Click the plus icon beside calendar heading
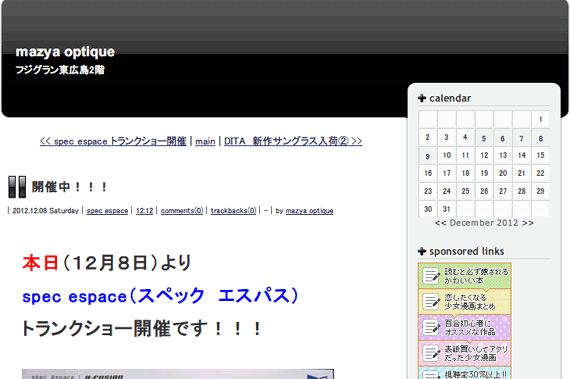This screenshot has width=570, height=379. pos(422,98)
